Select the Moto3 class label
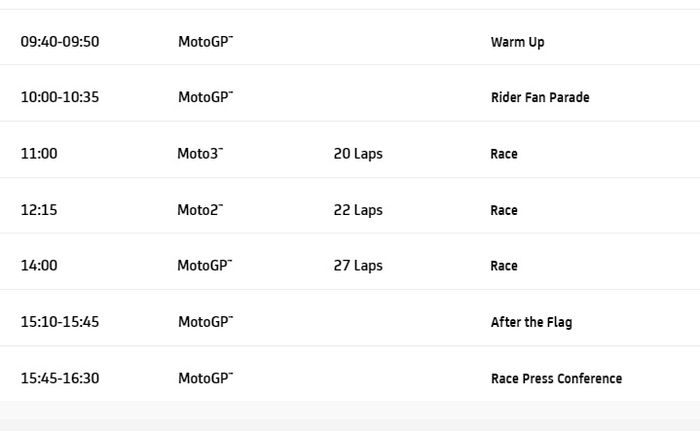This screenshot has width=700, height=431. coord(200,154)
